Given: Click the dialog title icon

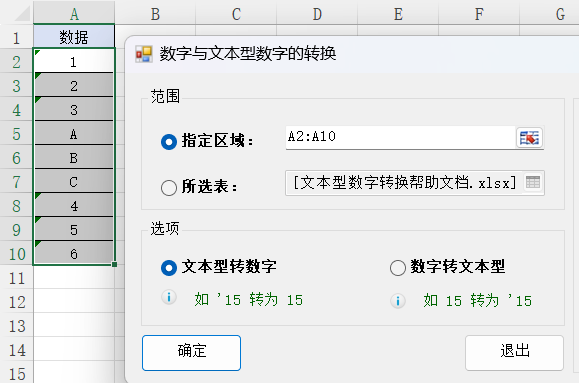Looking at the screenshot, I should [x=144, y=54].
